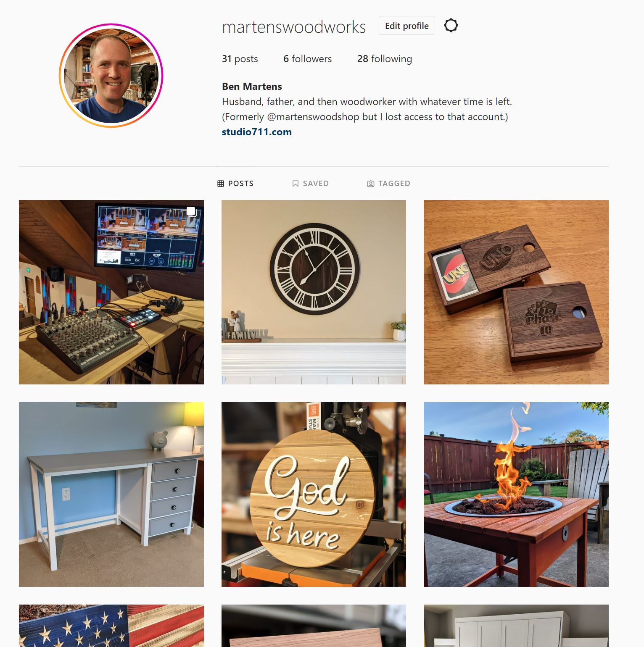Open the UNO card box post

pyautogui.click(x=516, y=292)
